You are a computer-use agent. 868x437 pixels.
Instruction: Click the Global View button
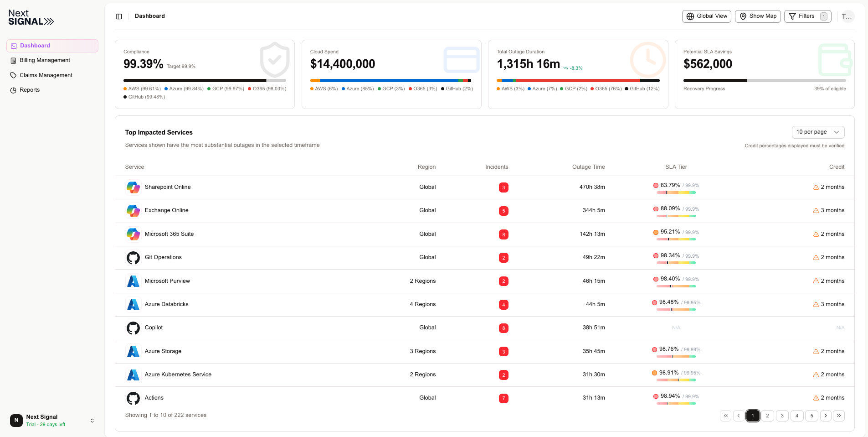[x=706, y=16]
